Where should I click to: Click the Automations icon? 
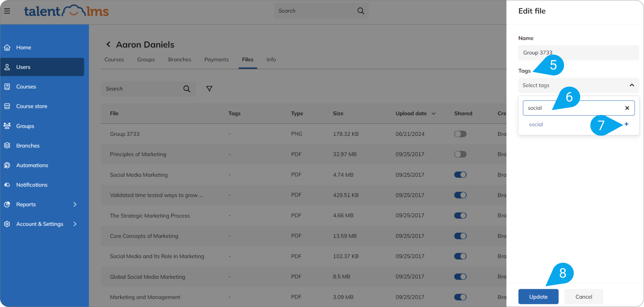[x=7, y=165]
